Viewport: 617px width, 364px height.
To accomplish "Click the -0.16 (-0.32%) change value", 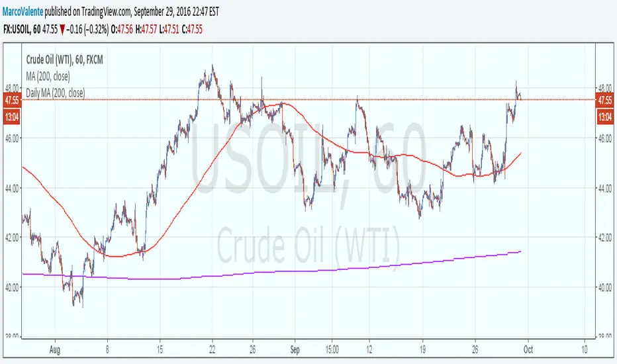I will 87,30.
